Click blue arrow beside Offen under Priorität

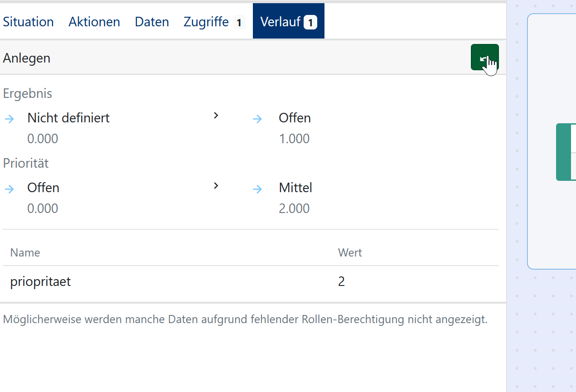tap(10, 189)
